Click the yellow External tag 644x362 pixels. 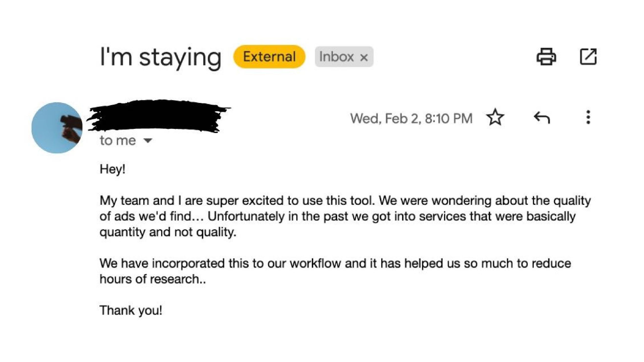269,57
